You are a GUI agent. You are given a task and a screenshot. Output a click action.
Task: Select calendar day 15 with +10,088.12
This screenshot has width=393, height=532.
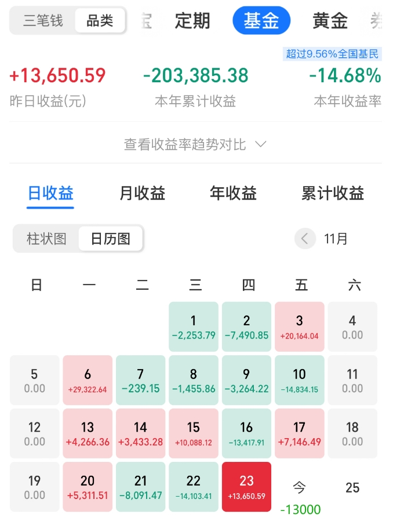pos(194,433)
